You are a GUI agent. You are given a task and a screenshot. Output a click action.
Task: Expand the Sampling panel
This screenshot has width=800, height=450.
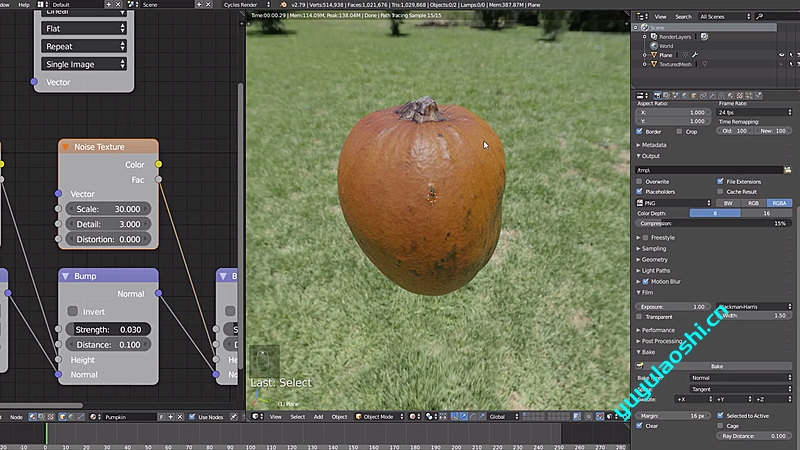click(652, 248)
